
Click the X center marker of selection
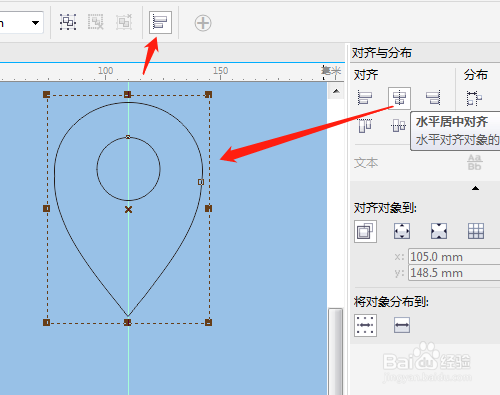click(128, 209)
